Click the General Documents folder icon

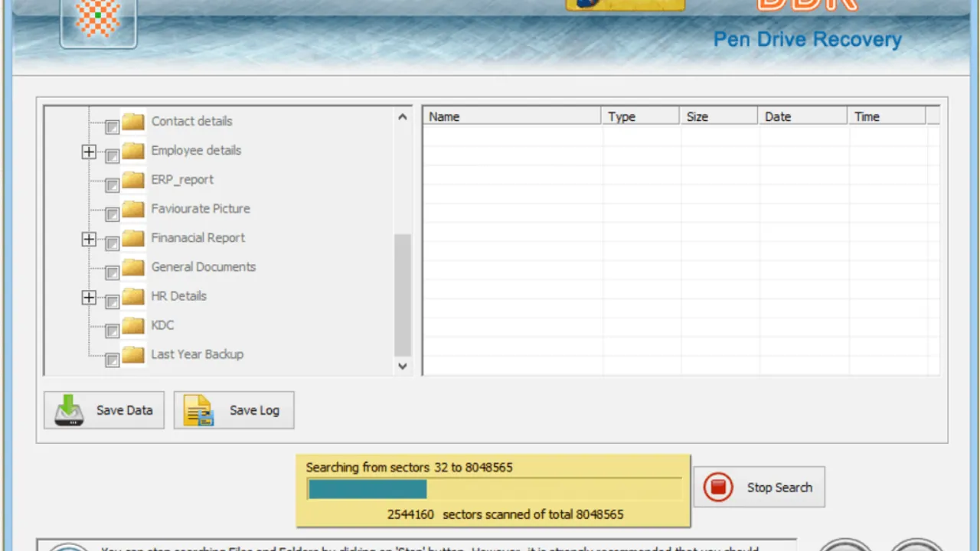(133, 266)
